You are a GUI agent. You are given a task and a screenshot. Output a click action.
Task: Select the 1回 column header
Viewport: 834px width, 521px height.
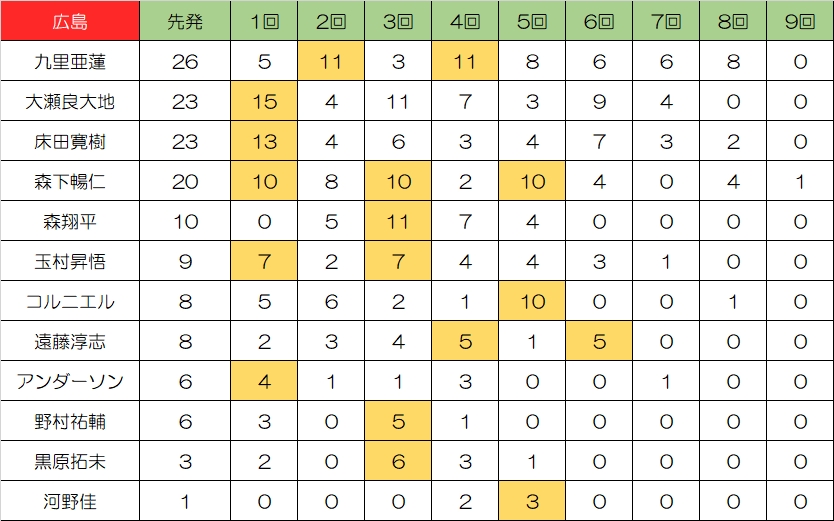click(264, 21)
